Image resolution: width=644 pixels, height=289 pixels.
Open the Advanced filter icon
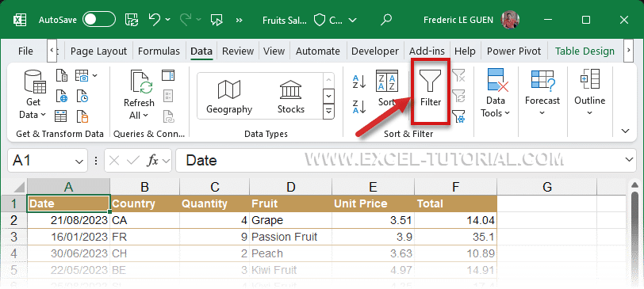point(458,116)
